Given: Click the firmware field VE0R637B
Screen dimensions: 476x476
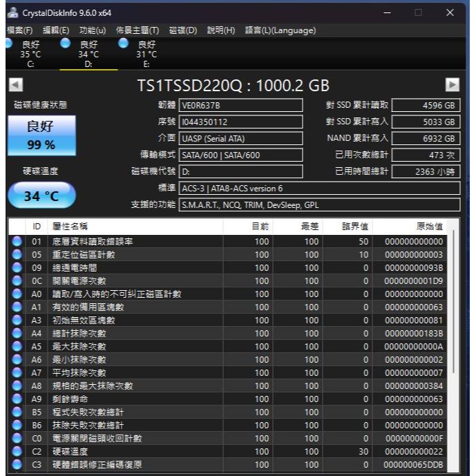Looking at the screenshot, I should click(240, 105).
